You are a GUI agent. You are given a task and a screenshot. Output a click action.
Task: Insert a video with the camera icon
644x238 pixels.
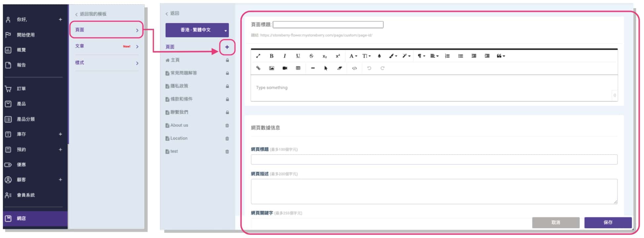coord(285,68)
